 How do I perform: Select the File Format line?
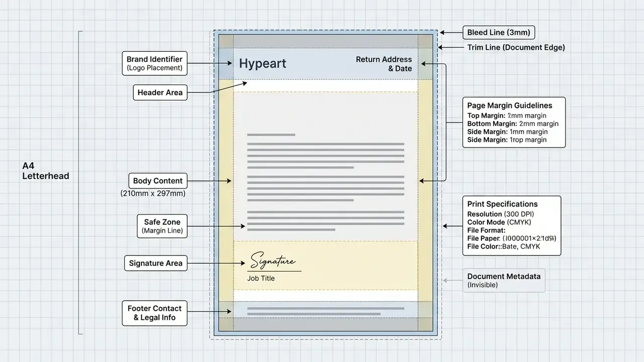[x=486, y=230]
